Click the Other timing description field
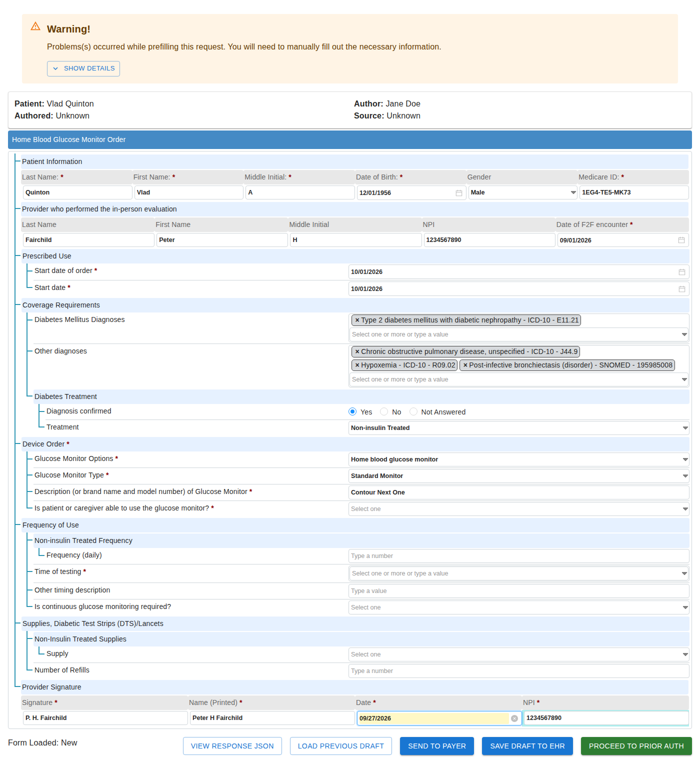This screenshot has height=764, width=700. point(519,591)
